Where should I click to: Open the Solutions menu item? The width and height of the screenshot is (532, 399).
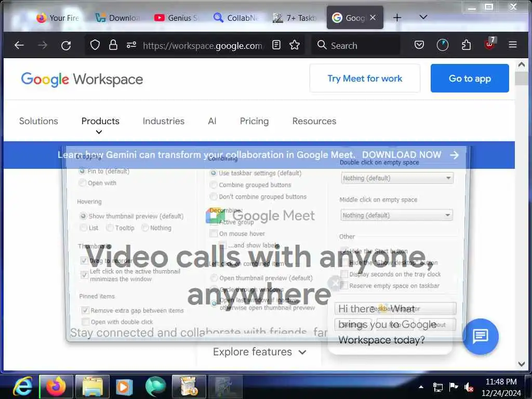38,121
